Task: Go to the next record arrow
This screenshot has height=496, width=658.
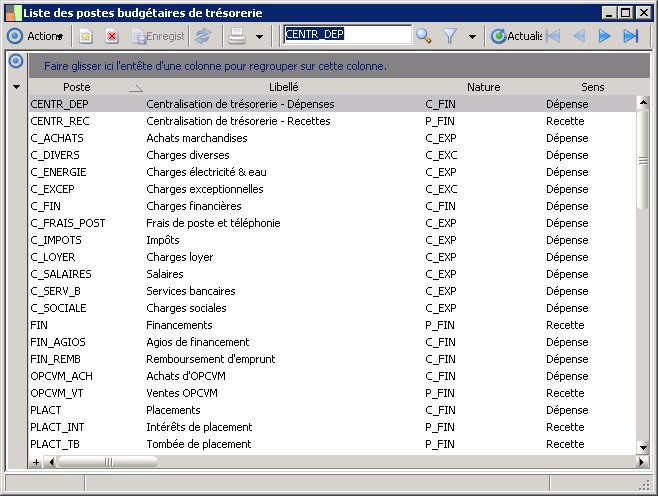Action: [x=604, y=36]
